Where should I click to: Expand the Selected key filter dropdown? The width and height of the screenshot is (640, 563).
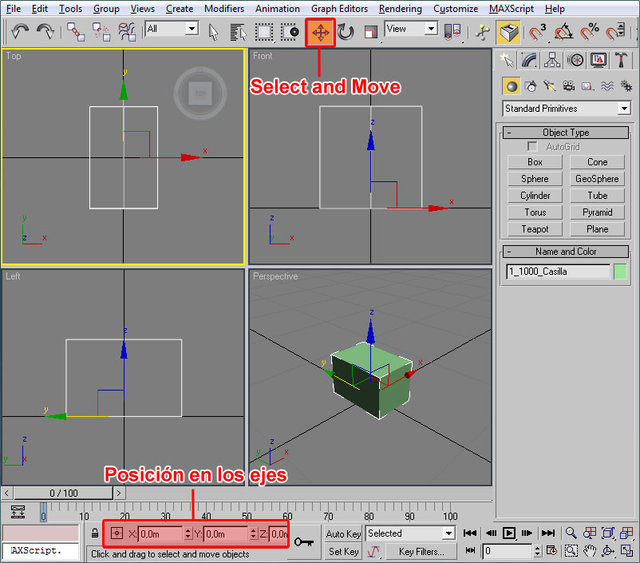[x=447, y=534]
